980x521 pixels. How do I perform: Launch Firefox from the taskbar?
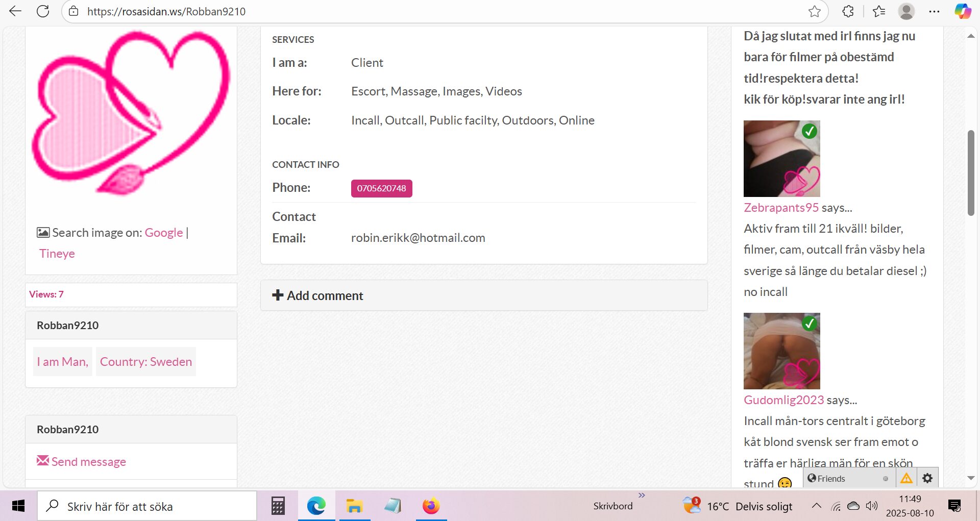pyautogui.click(x=431, y=506)
